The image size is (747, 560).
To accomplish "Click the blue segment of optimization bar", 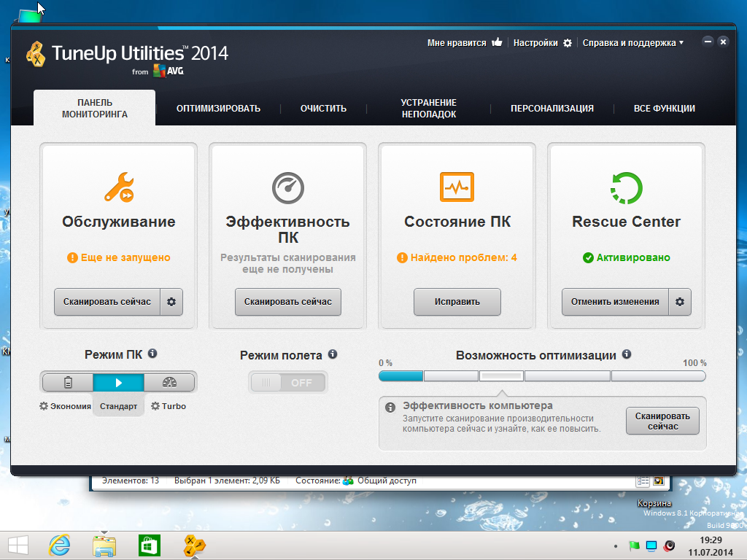I will click(400, 376).
